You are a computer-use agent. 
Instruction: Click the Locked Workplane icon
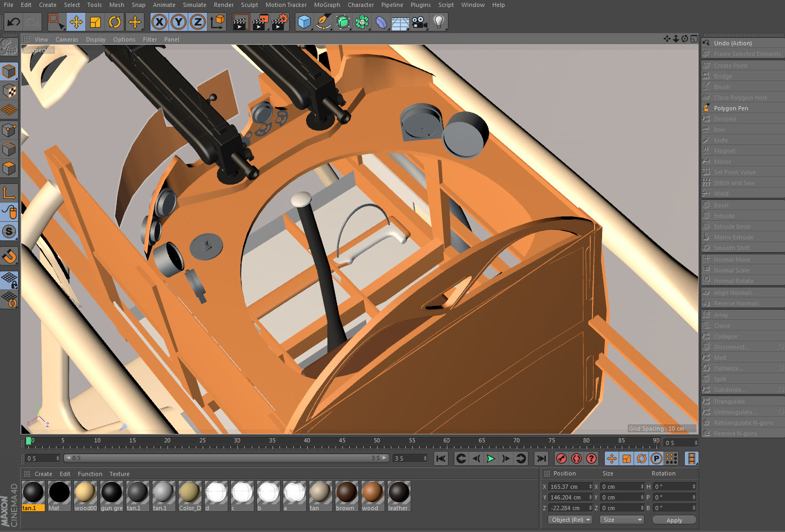coord(9,280)
